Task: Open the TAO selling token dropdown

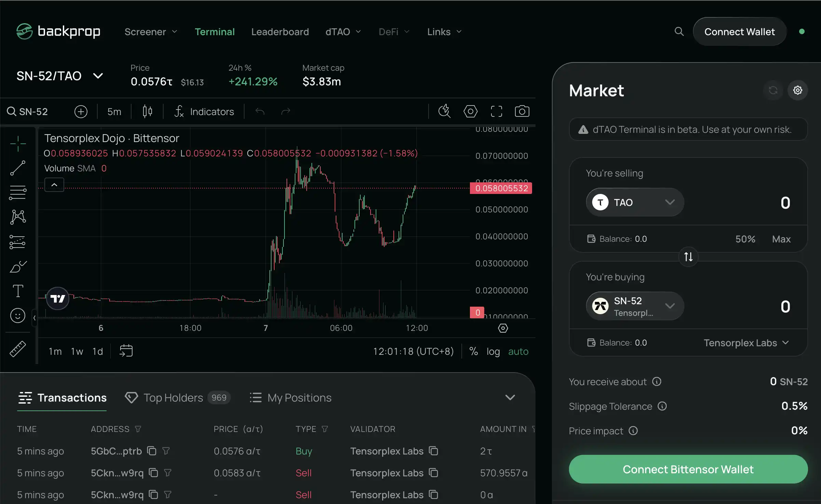Action: pos(635,202)
